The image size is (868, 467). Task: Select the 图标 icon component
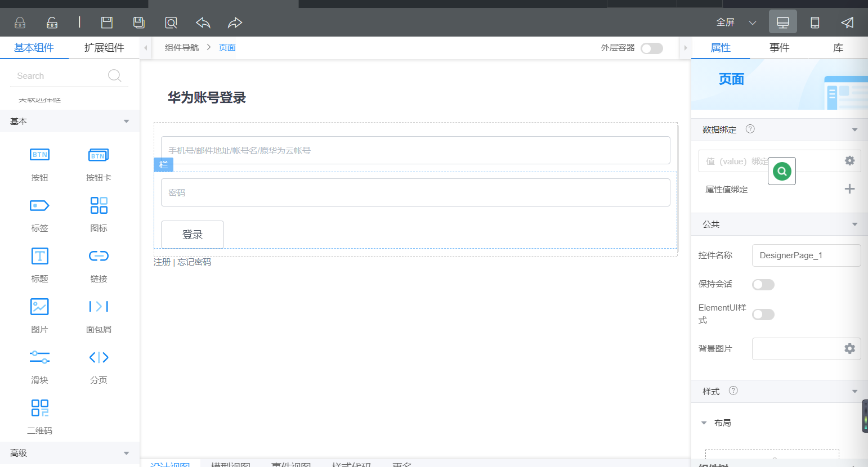pos(99,215)
